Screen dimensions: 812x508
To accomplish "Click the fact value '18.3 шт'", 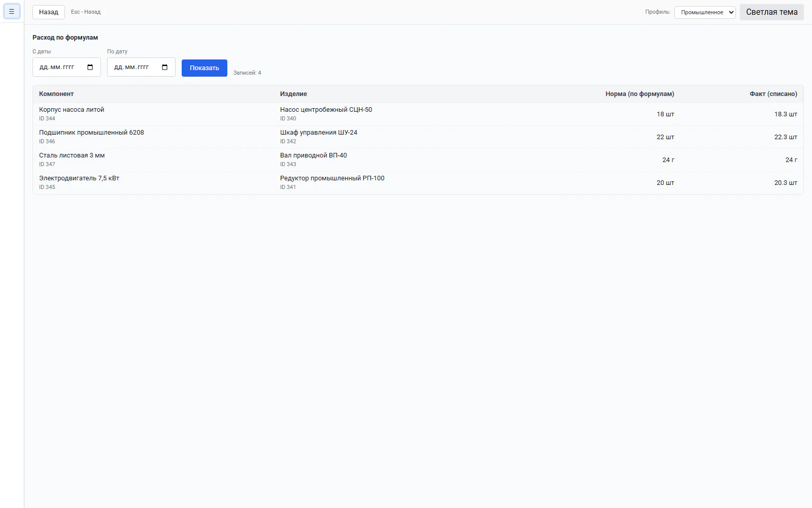I will pyautogui.click(x=786, y=114).
